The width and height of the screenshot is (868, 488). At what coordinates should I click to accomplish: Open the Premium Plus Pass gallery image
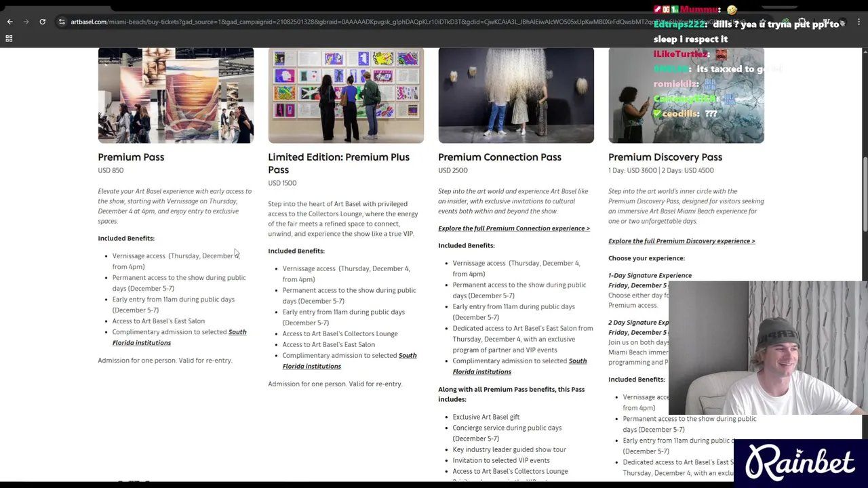pos(346,95)
